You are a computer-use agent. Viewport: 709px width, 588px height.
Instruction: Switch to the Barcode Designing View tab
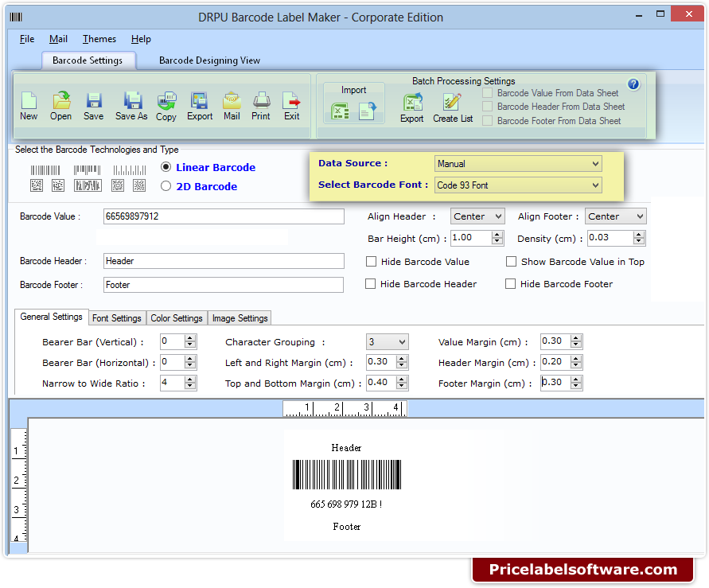[x=209, y=60]
